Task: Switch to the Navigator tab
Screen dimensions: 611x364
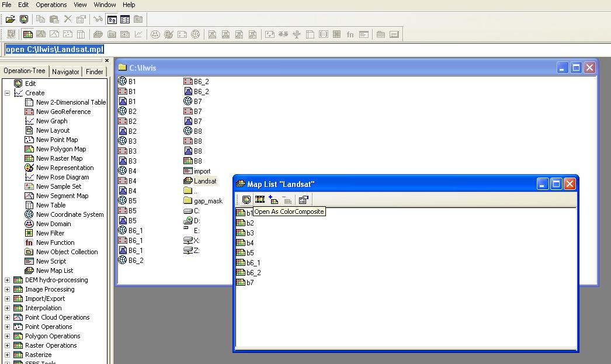Action: tap(65, 72)
